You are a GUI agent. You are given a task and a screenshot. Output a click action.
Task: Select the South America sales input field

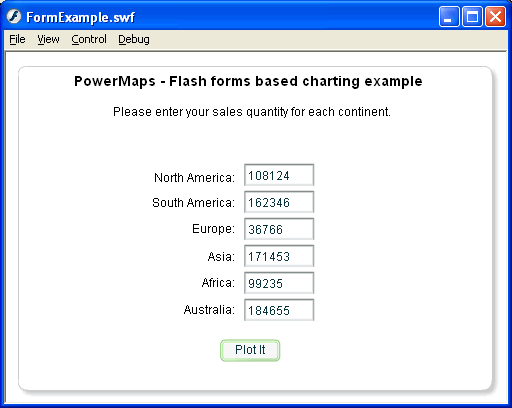(279, 202)
